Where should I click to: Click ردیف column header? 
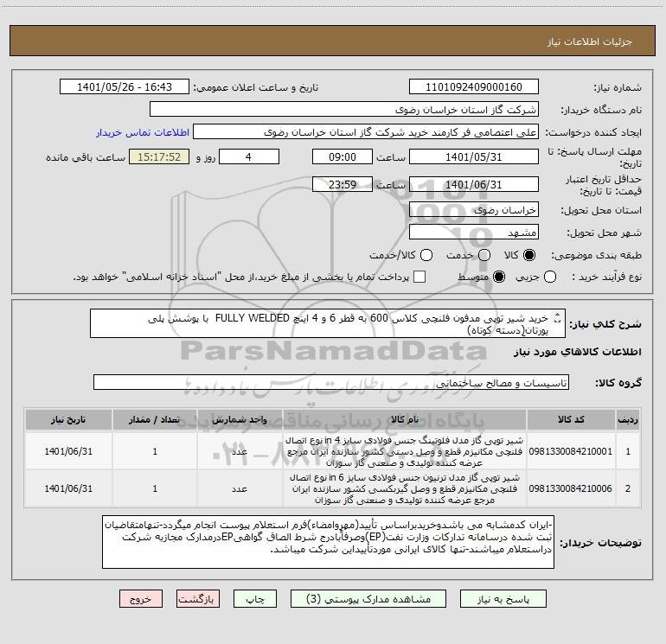coord(628,419)
